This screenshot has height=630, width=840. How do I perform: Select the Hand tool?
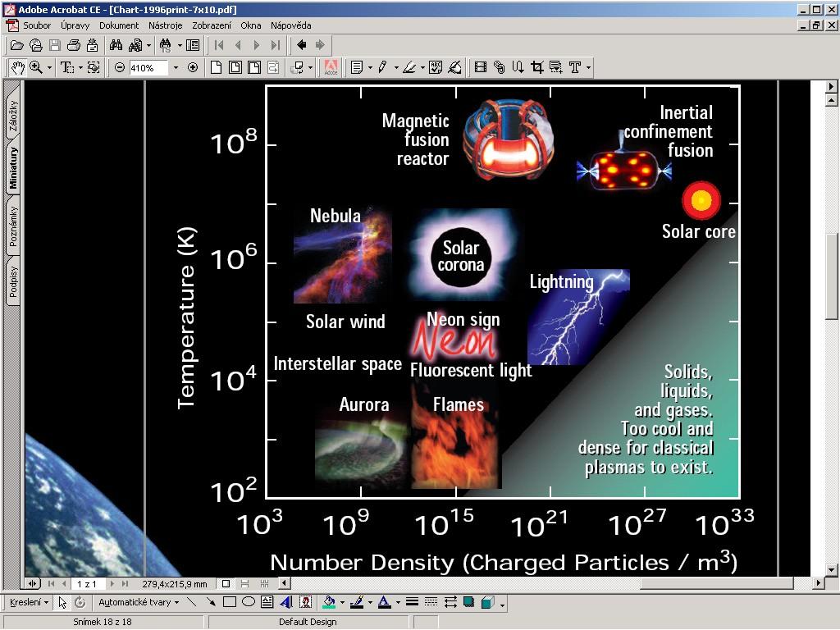point(18,67)
